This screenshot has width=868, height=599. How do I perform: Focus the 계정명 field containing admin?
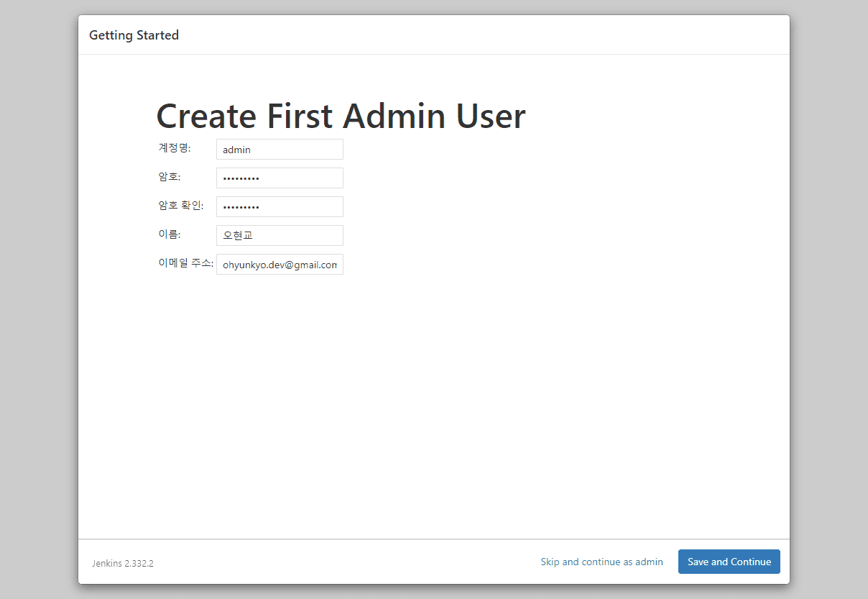coord(280,150)
